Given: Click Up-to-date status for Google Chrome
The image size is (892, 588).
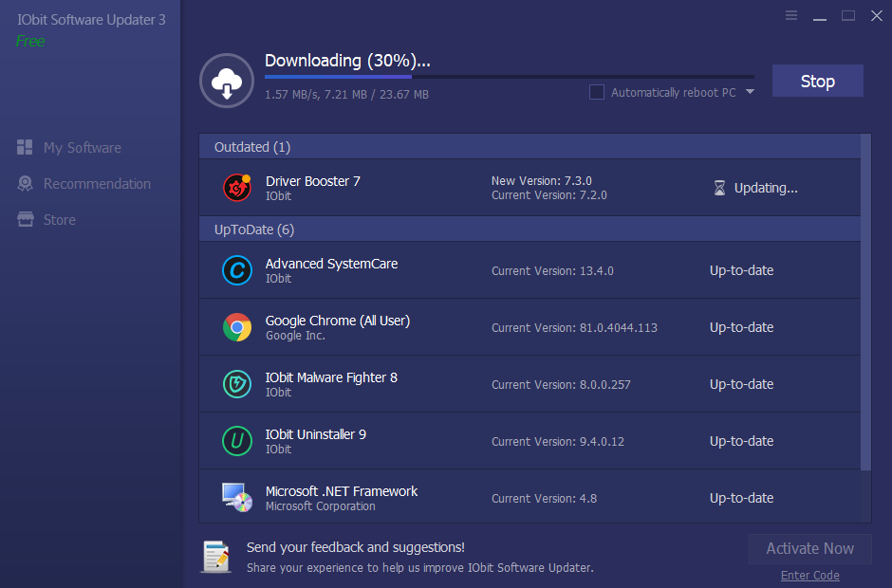Looking at the screenshot, I should coord(741,327).
